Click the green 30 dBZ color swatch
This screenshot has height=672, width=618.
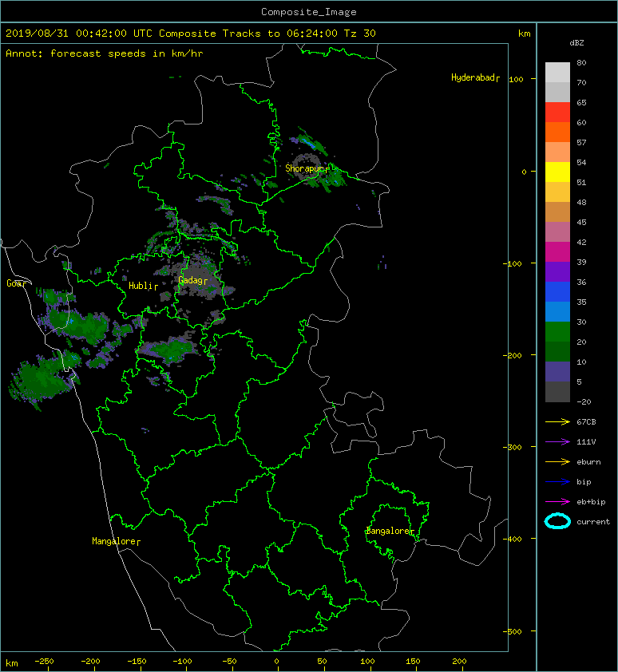557,331
